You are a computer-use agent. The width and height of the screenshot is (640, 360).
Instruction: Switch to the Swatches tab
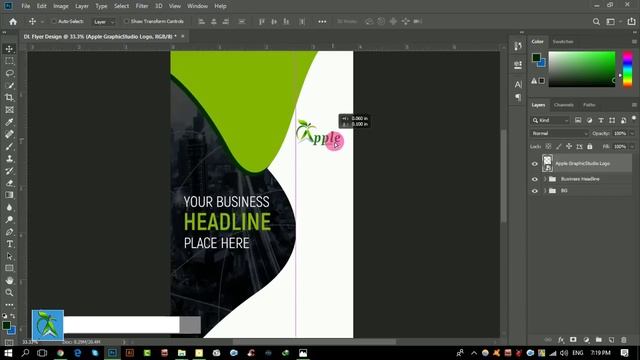pos(563,42)
